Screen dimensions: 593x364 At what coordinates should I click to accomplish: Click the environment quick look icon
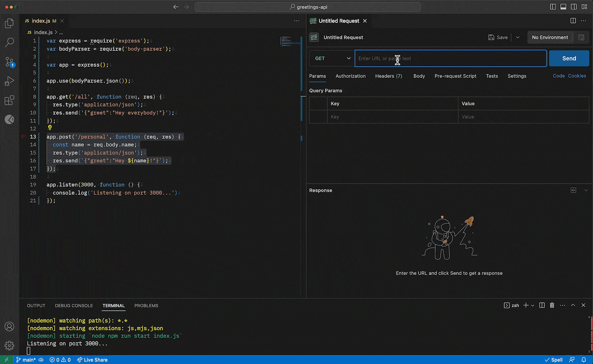pyautogui.click(x=581, y=37)
